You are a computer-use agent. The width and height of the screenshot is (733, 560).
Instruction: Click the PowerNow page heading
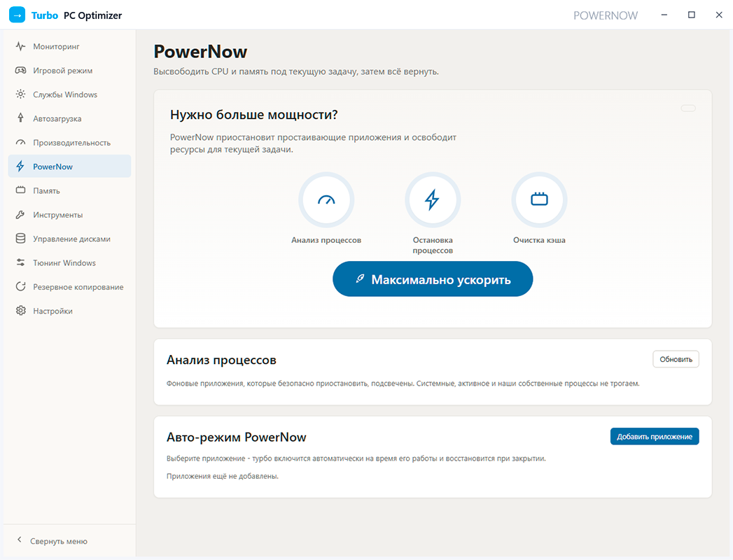pos(200,51)
